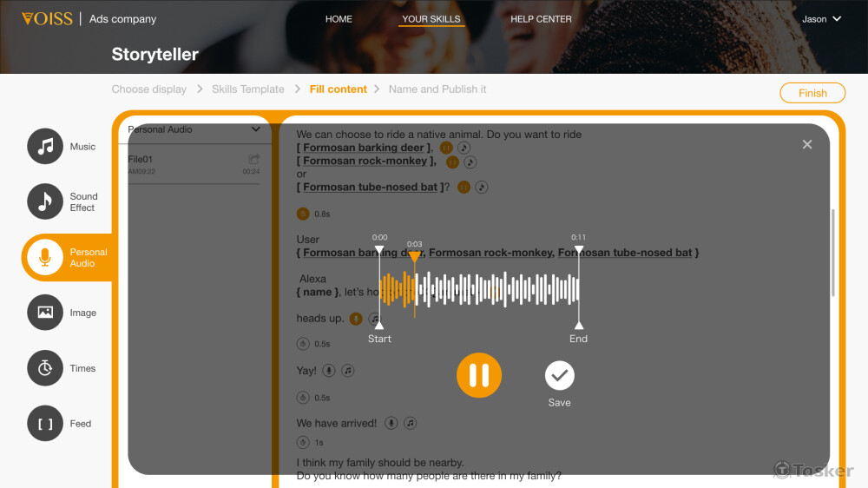Open the Feed brackets tool

click(x=45, y=423)
